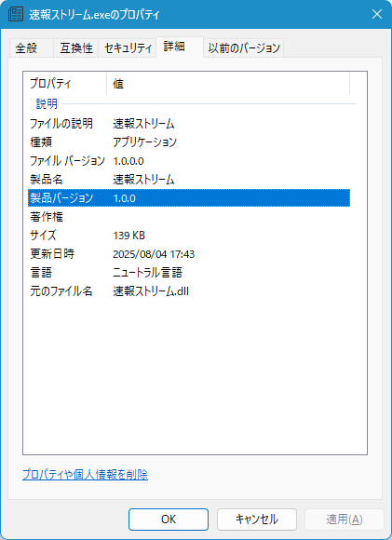Screen dimensions: 392x540
Task: Select the サイズ property row
Action: pyautogui.click(x=189, y=236)
